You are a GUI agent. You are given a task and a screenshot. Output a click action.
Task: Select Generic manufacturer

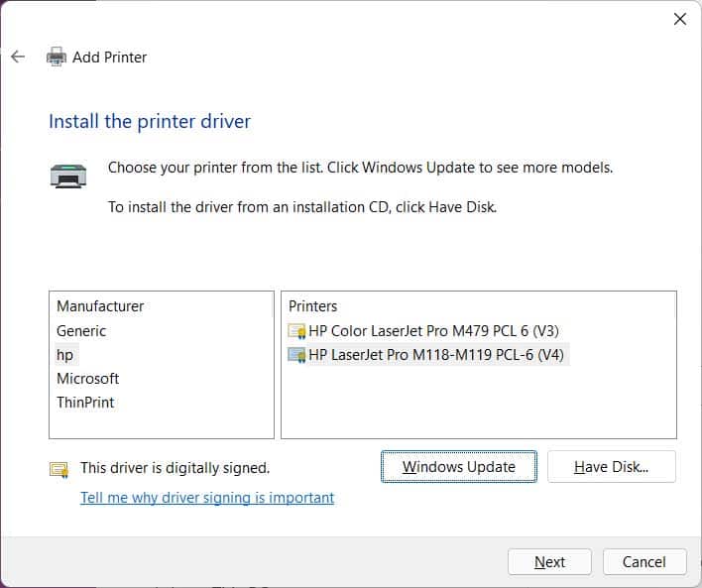[81, 331]
